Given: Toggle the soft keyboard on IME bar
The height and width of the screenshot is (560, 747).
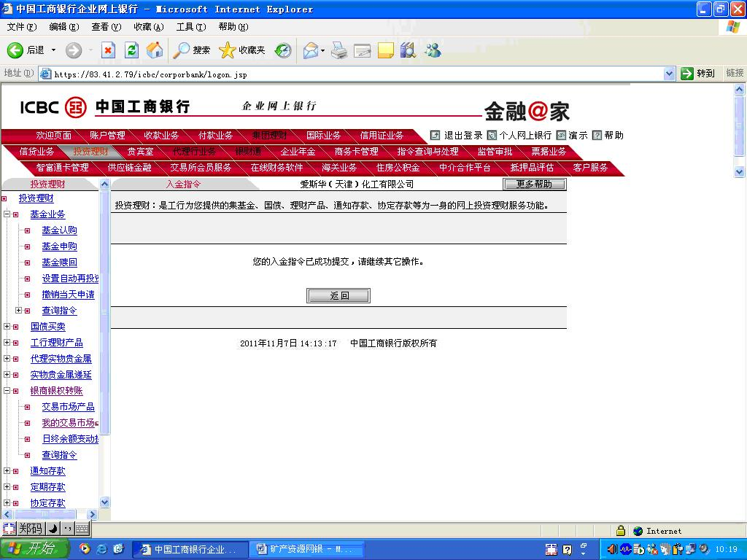Looking at the screenshot, I should click(x=82, y=529).
